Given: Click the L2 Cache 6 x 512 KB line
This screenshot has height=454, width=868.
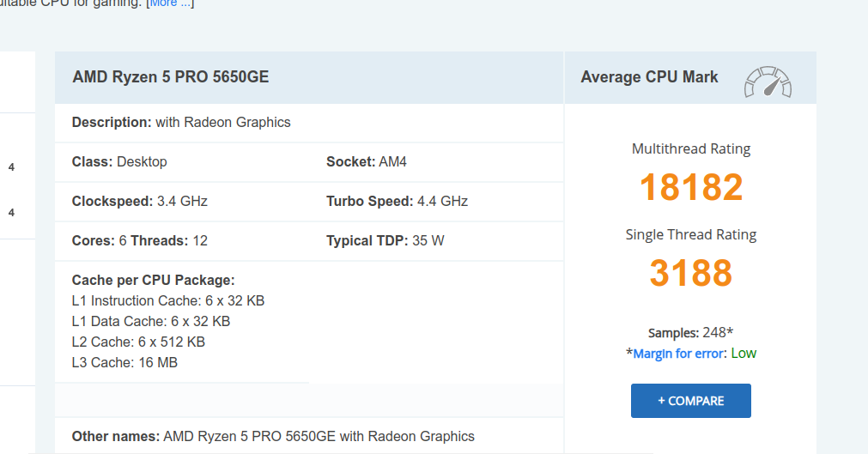Looking at the screenshot, I should click(x=137, y=342).
